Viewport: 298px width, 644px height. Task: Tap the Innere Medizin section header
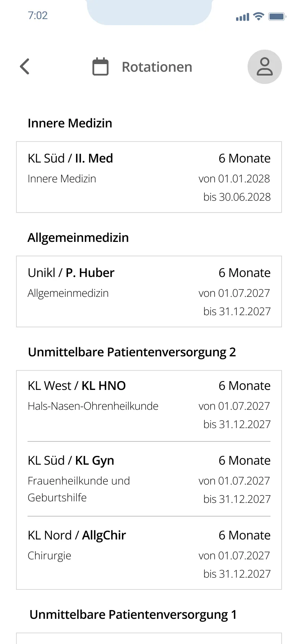coord(70,123)
